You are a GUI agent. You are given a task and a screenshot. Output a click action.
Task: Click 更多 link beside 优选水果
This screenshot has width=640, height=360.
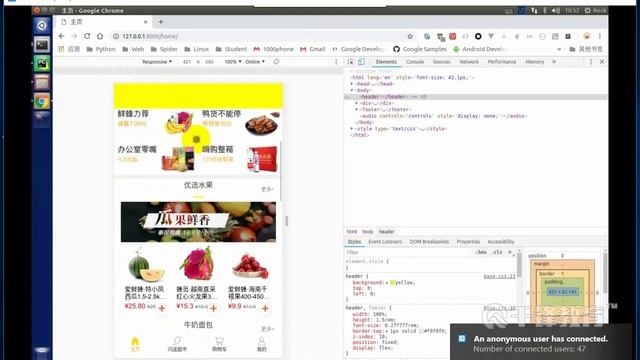tap(267, 189)
